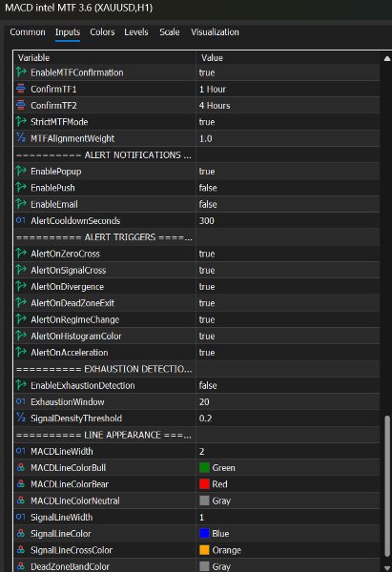Toggle the EnableExhaustionDetection false value

288,385
